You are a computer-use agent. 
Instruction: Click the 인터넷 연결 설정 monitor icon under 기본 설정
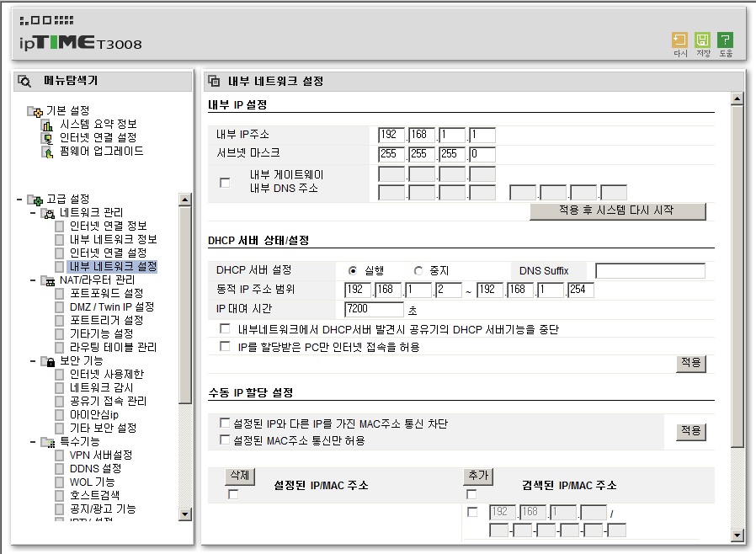pyautogui.click(x=47, y=139)
